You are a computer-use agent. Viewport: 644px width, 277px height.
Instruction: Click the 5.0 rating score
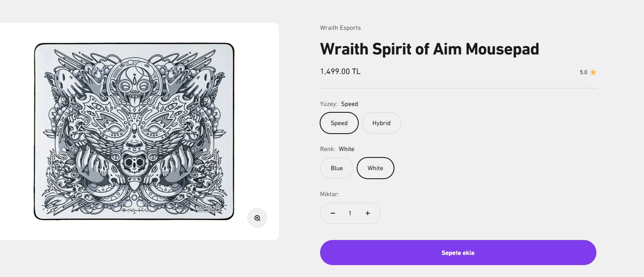(x=583, y=72)
